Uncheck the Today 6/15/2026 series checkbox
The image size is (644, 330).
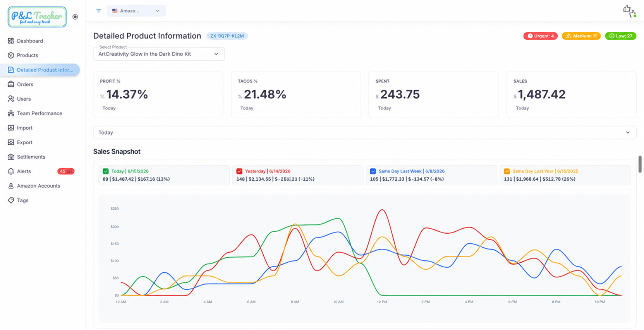[106, 171]
